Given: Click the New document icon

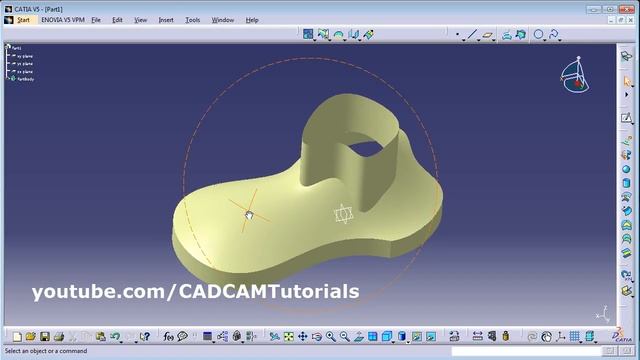Looking at the screenshot, I should pos(17,337).
